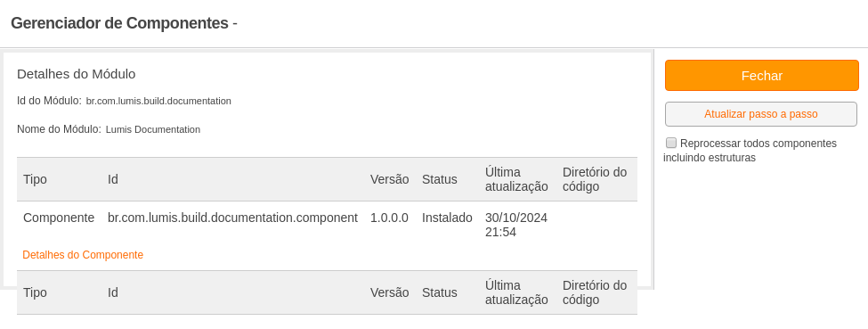Image resolution: width=868 pixels, height=329 pixels.
Task: Click the 30/10/2024 21:54 update date cell
Action: 516,225
